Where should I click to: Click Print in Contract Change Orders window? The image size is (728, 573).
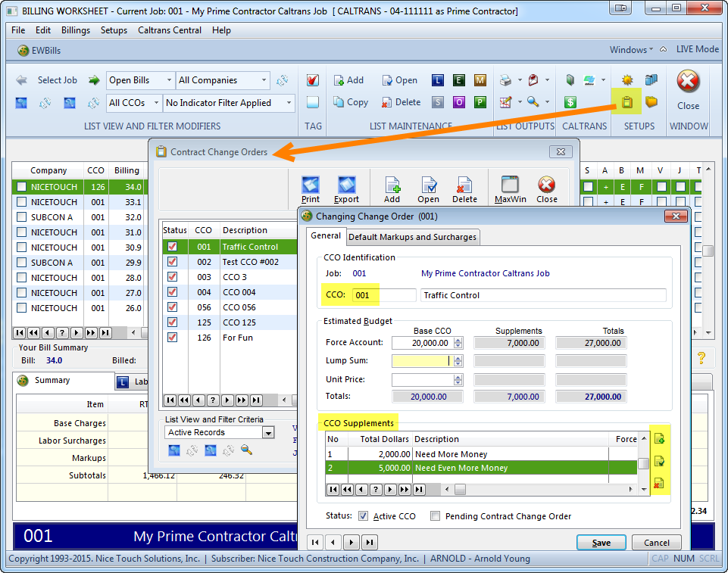point(310,190)
